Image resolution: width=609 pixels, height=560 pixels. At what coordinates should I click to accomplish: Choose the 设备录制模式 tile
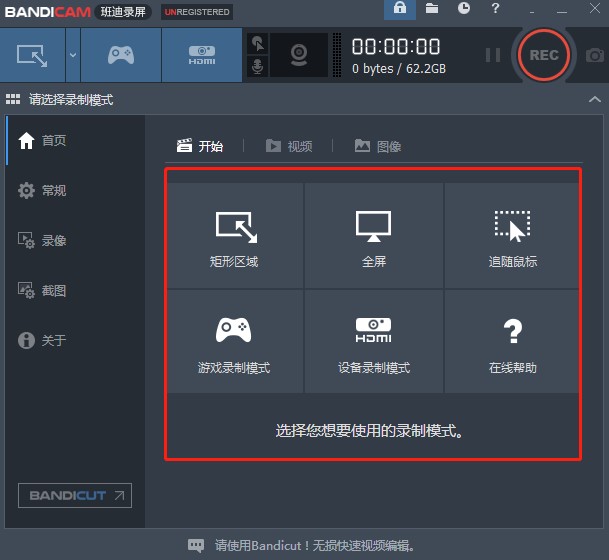(374, 341)
